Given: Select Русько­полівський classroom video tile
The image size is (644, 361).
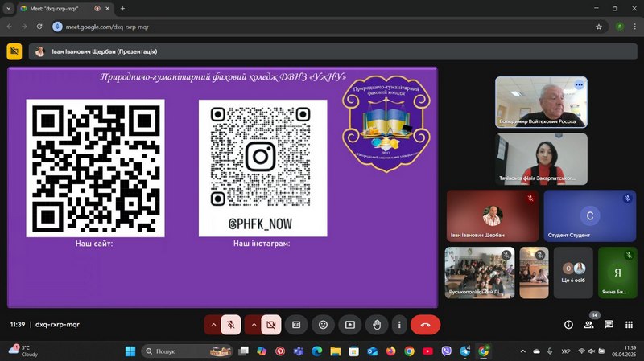Looking at the screenshot, I should [479, 273].
